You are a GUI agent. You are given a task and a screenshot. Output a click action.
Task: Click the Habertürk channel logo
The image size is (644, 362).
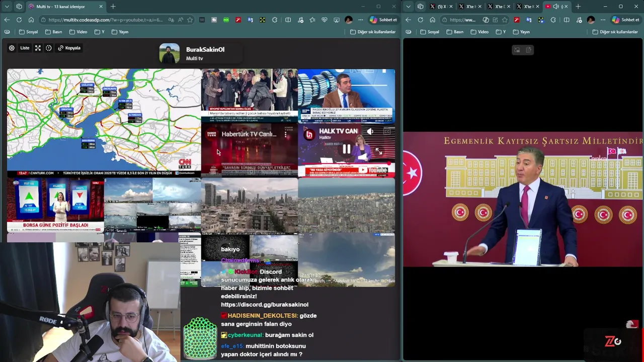tap(212, 134)
